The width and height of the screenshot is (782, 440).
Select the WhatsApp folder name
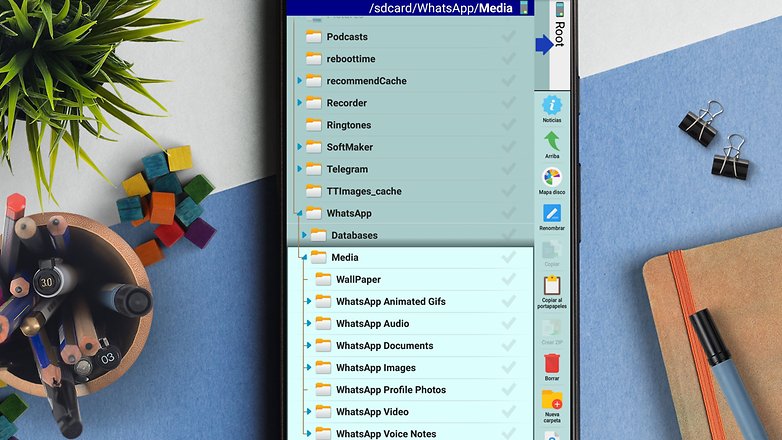[x=349, y=214]
